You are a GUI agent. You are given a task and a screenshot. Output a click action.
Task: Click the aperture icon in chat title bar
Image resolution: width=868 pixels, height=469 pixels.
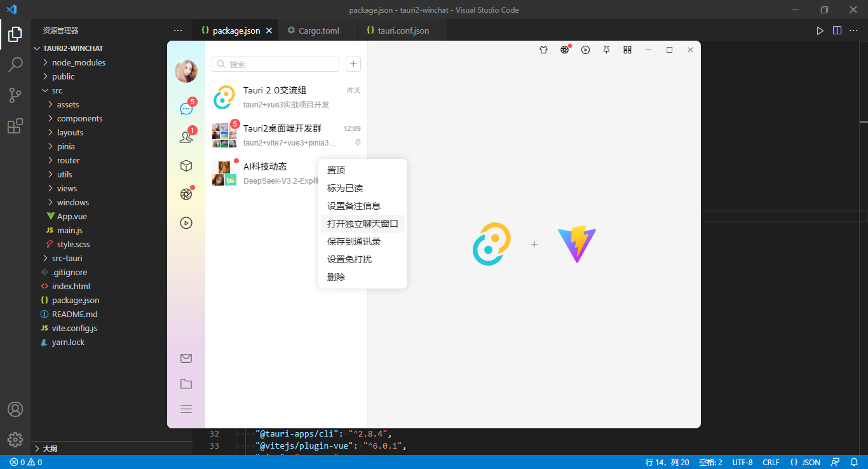[564, 50]
